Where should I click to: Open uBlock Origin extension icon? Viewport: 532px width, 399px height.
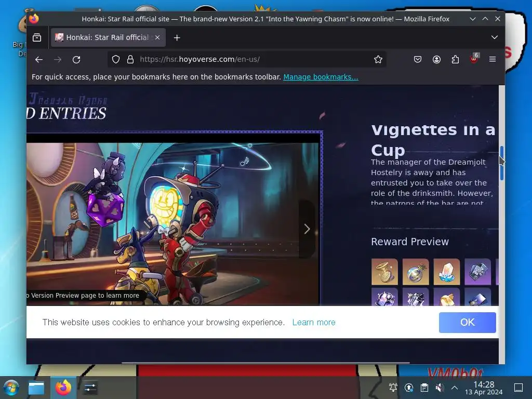pos(474,59)
